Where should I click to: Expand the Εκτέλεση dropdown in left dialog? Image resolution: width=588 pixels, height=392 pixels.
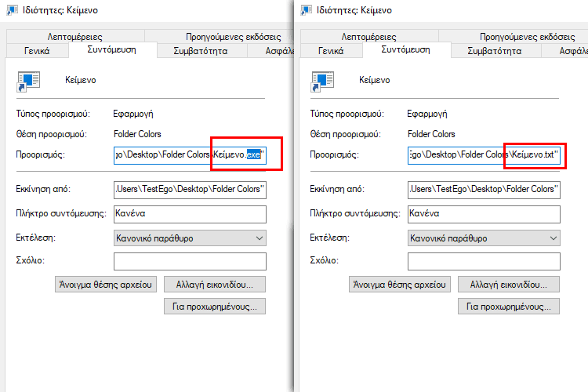click(x=190, y=238)
